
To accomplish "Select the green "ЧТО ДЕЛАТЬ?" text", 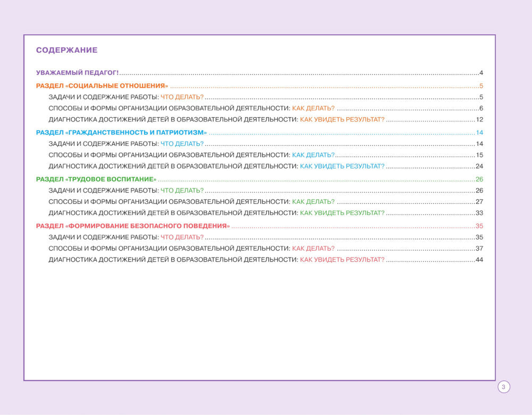I will click(x=182, y=190).
